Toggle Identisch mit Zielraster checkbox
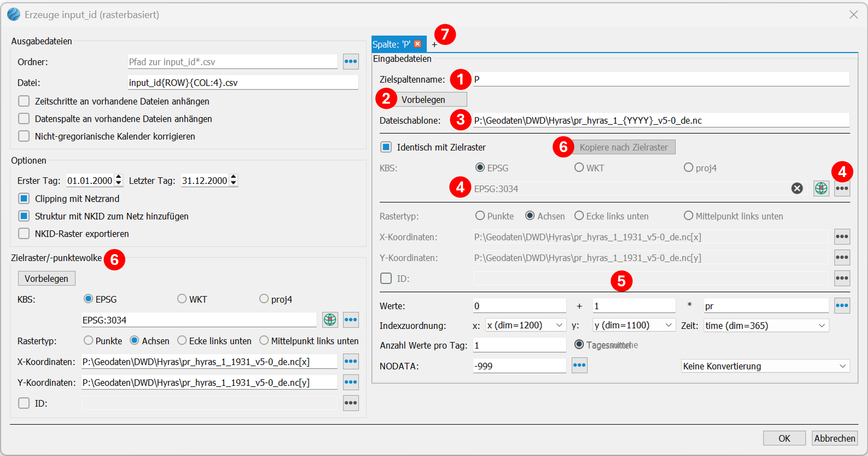 click(x=386, y=147)
